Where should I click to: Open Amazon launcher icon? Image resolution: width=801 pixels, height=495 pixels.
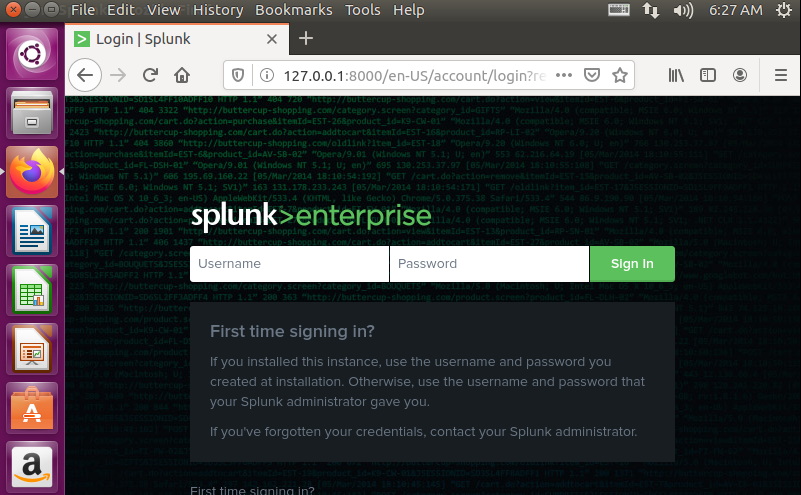pyautogui.click(x=32, y=467)
